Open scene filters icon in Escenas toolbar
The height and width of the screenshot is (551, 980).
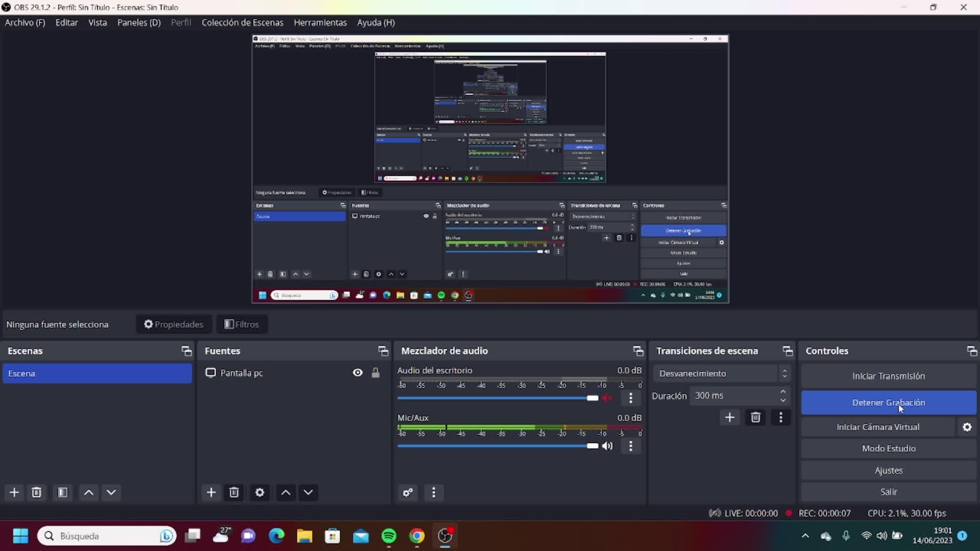(x=63, y=492)
